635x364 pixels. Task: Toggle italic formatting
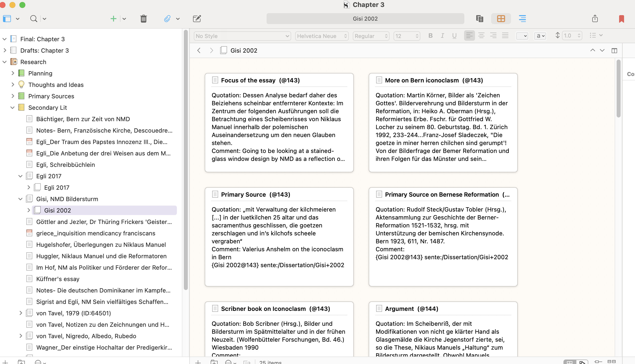tap(442, 36)
